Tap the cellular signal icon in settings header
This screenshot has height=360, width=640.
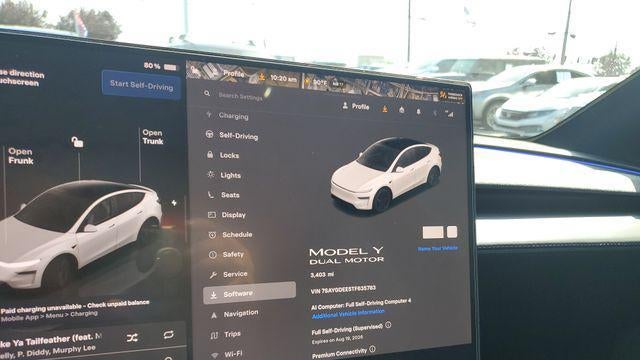(450, 114)
